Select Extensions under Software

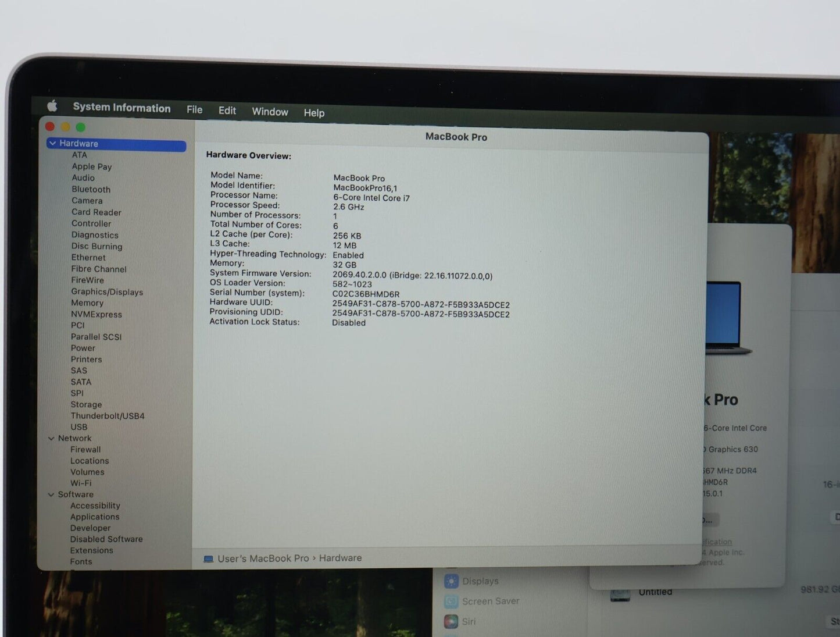click(x=92, y=550)
